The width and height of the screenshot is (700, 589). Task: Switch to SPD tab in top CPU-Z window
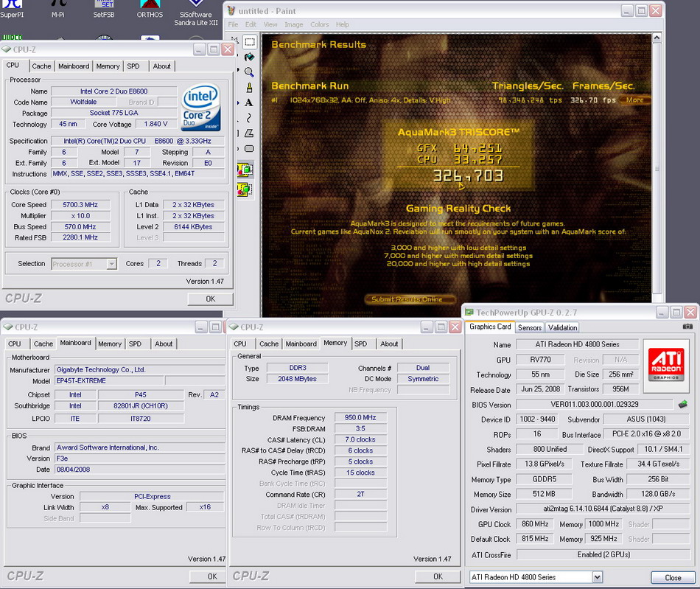(133, 66)
